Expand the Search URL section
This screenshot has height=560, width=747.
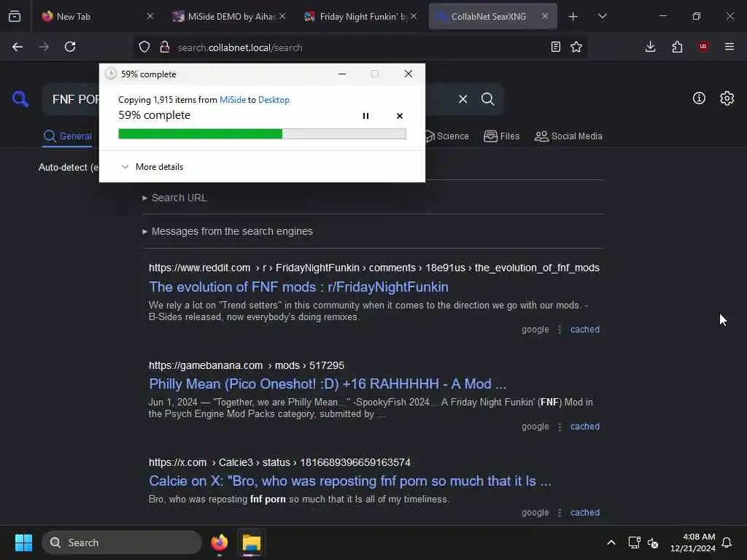[x=174, y=198]
